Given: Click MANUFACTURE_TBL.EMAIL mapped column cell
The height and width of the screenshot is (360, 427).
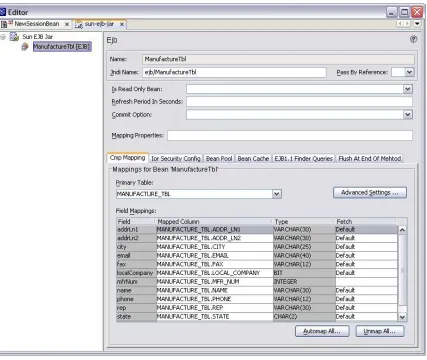Looking at the screenshot, I should pyautogui.click(x=215, y=256).
